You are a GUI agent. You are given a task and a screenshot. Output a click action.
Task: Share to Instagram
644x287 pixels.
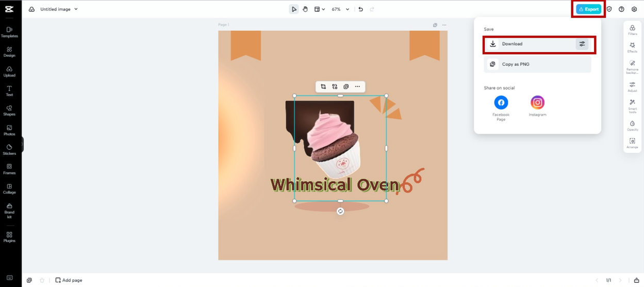tap(537, 106)
